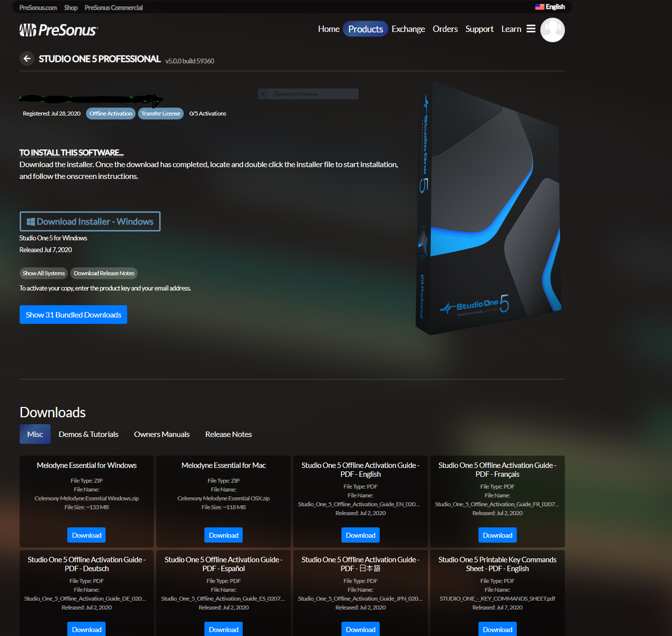This screenshot has width=672, height=636.
Task: Download Offline Activation Guide PDF - Français
Action: [x=498, y=535]
